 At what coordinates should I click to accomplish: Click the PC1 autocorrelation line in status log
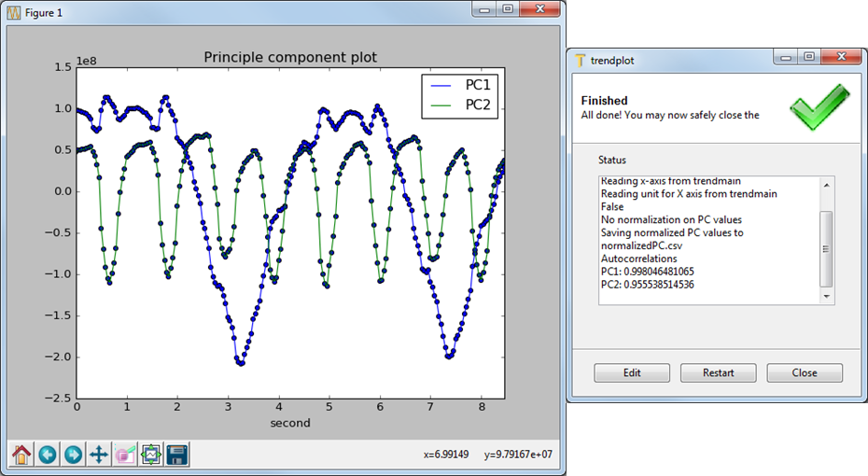coord(648,272)
